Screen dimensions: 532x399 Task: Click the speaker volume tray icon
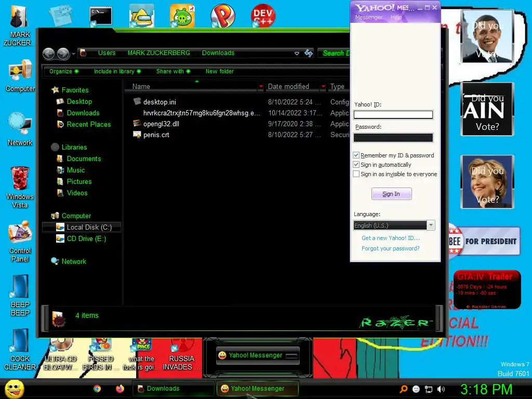(x=441, y=389)
